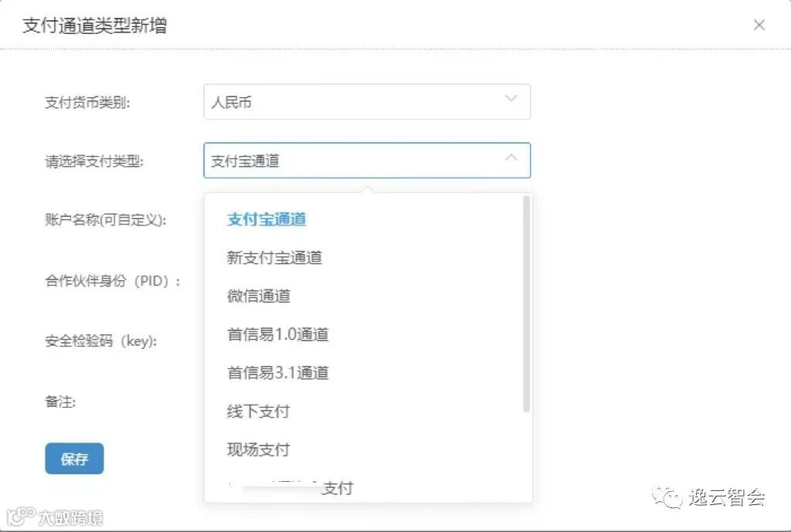Click the 备注 label
The height and width of the screenshot is (532, 791).
pos(60,402)
